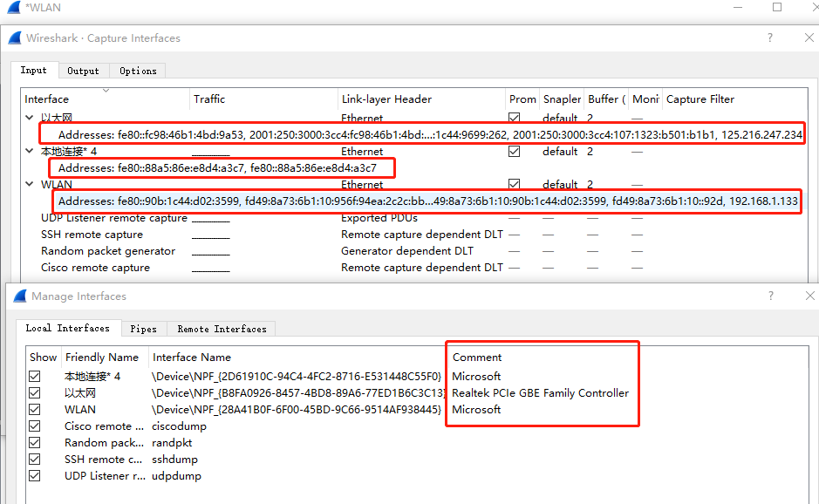Toggle promiscuous mode for 以太网
The image size is (819, 504).
pyautogui.click(x=514, y=118)
